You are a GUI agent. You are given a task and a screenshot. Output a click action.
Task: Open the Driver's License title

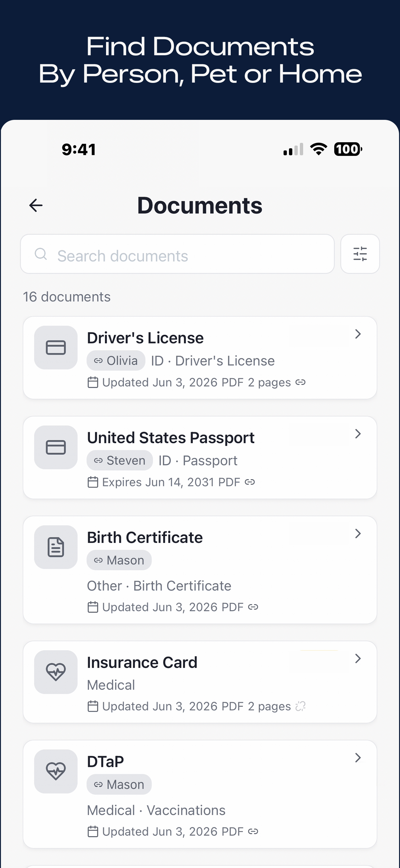point(145,338)
